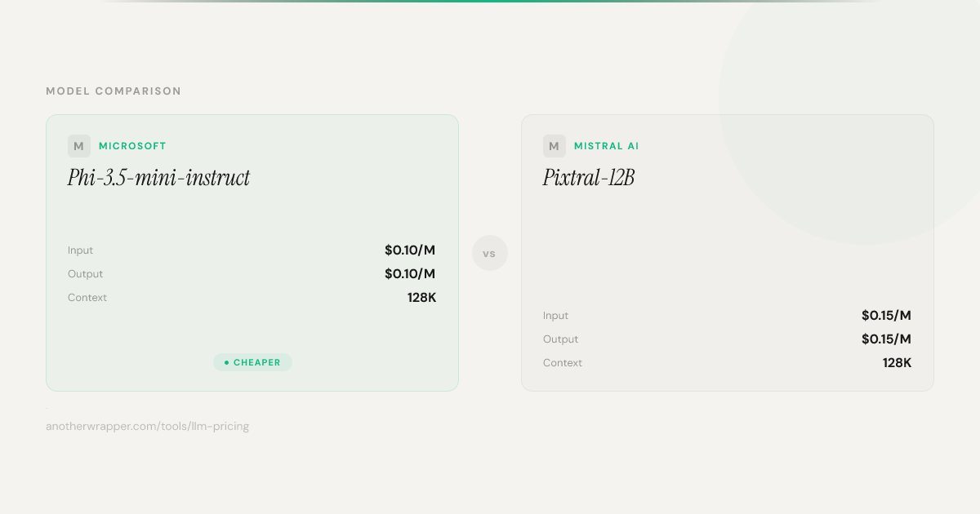Click the Pixtral-12B context value 128K
Screen dimensions: 980x514
[x=897, y=363]
